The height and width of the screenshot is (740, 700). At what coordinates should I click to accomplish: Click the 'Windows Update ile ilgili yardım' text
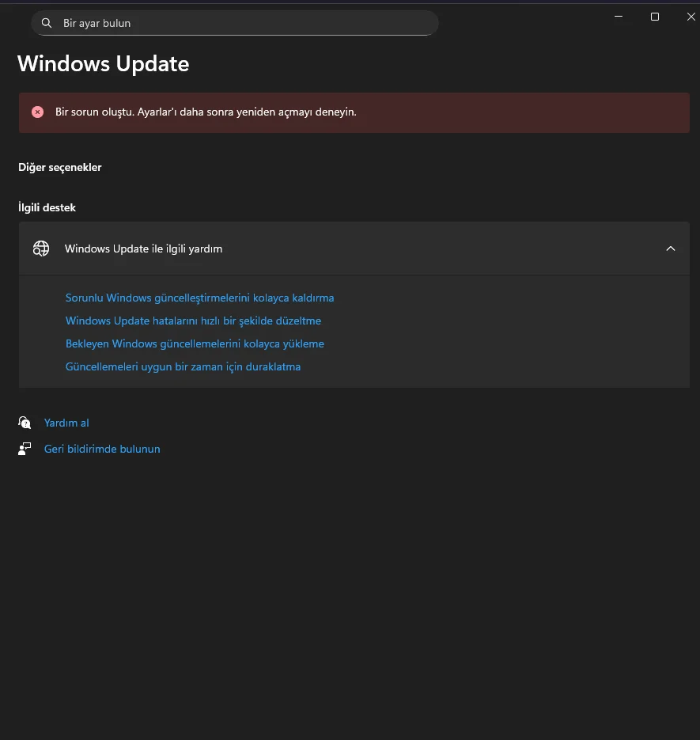143,249
